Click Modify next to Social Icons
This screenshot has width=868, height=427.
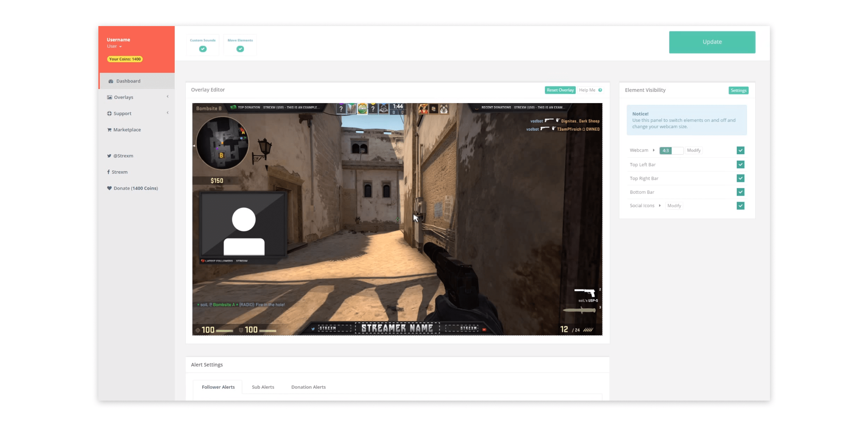[674, 206]
